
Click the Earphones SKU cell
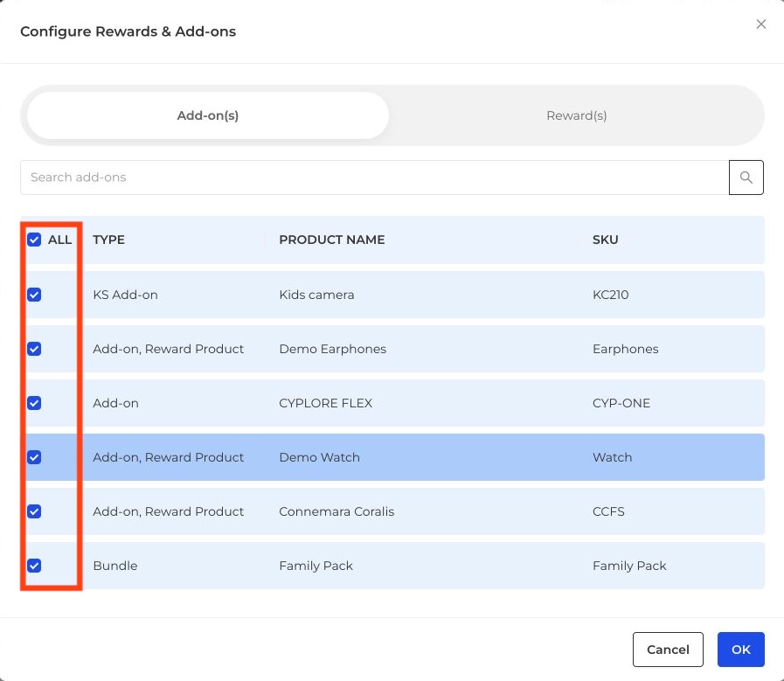(x=625, y=349)
